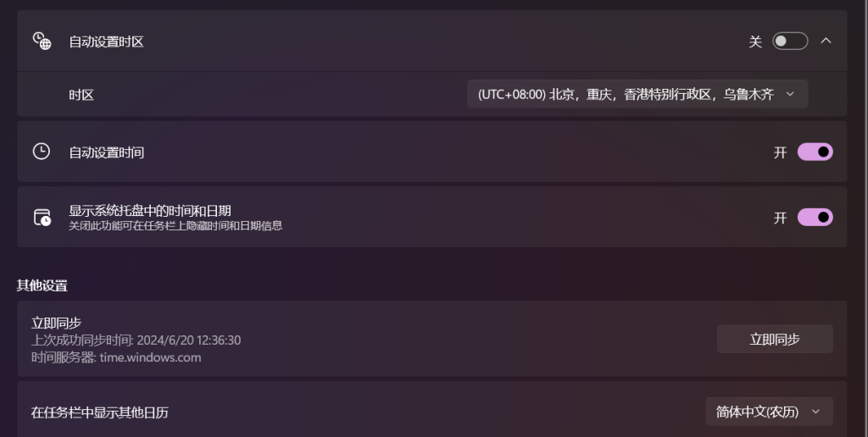Click the 自动设置时间 row label

coord(106,152)
